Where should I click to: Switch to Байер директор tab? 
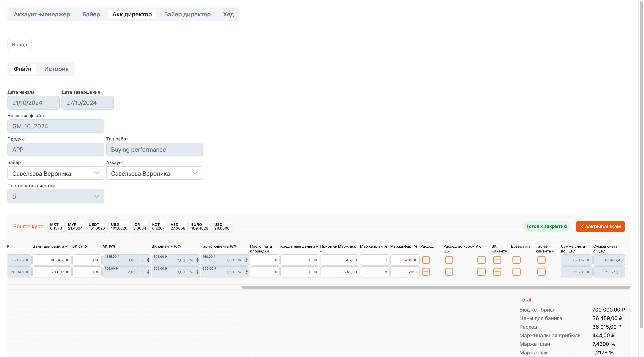[187, 14]
